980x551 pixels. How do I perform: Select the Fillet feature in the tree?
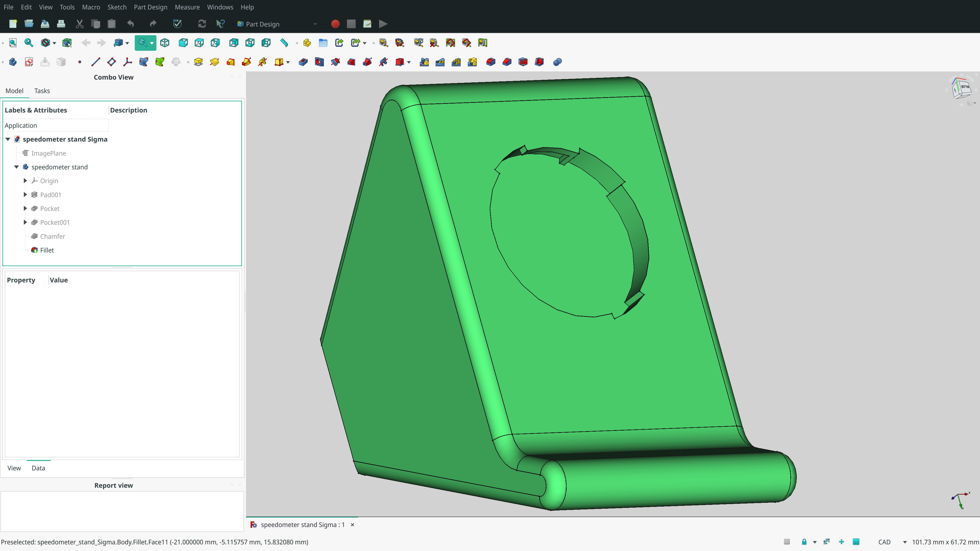[x=46, y=250]
